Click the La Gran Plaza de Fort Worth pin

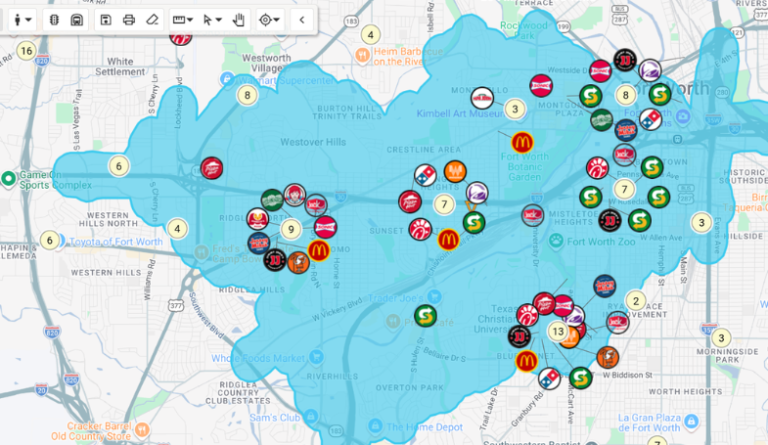pos(691,421)
